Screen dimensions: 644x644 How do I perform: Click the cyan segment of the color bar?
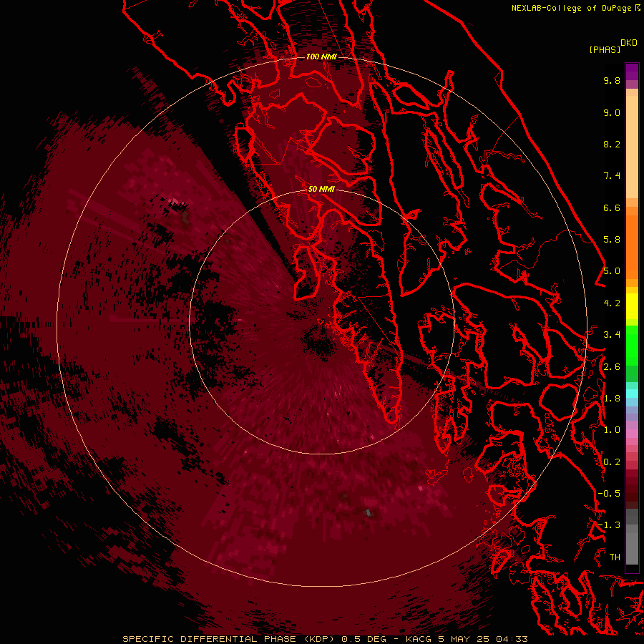(x=632, y=394)
